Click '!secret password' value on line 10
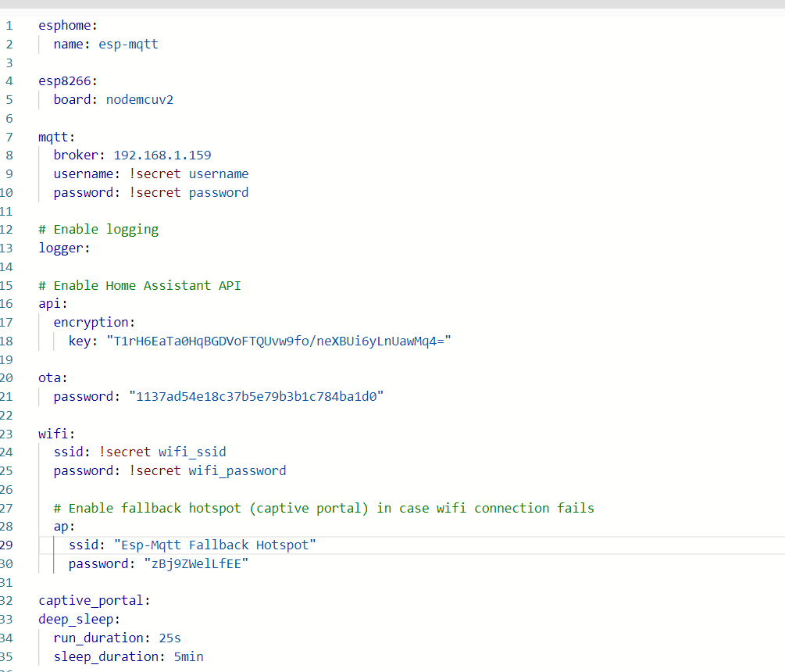Image resolution: width=785 pixels, height=672 pixels. pos(189,193)
